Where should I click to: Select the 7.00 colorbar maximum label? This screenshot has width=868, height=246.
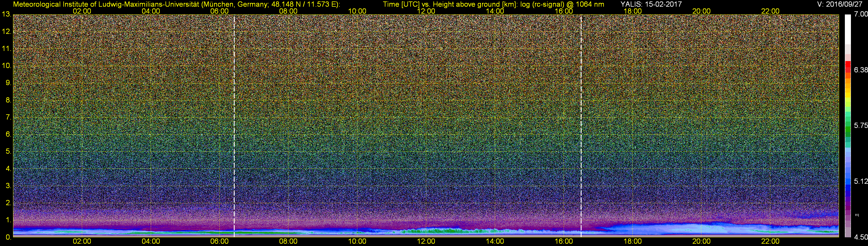[860, 14]
